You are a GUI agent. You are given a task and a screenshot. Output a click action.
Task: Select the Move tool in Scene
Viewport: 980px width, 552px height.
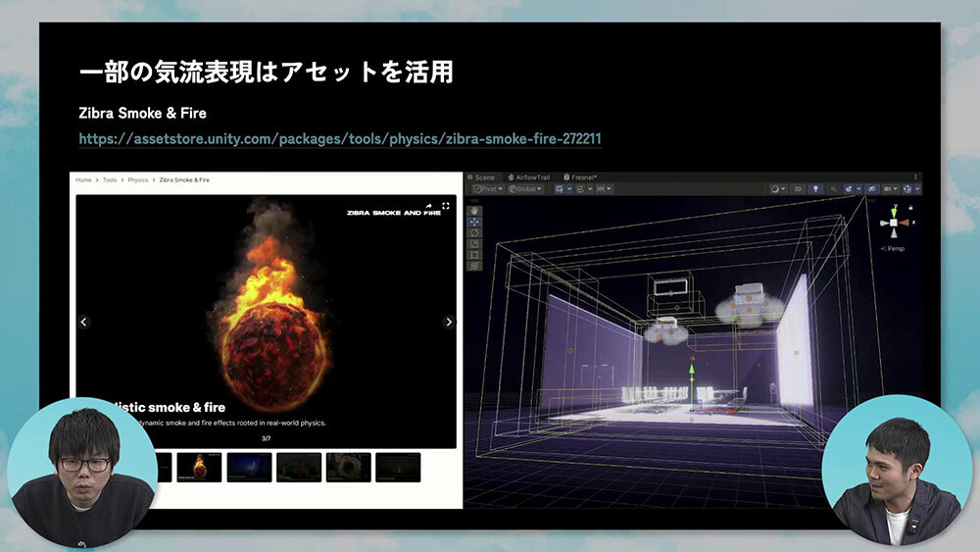(475, 221)
